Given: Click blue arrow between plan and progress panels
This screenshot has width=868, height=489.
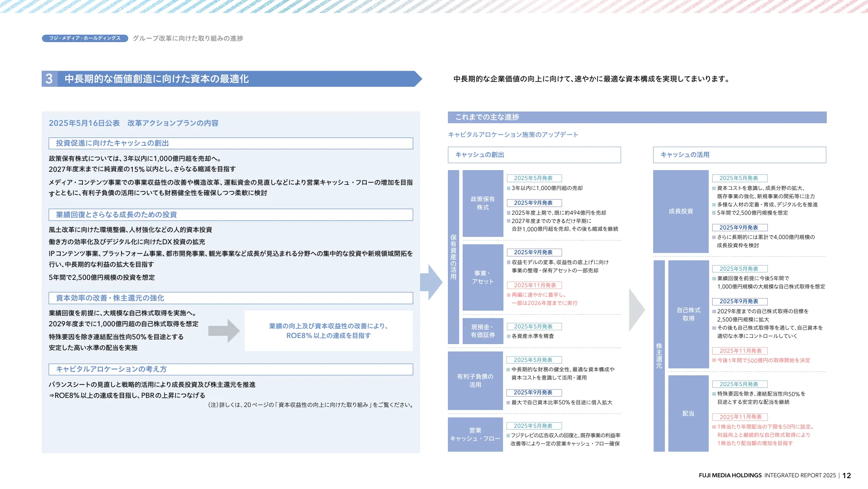Looking at the screenshot, I should tap(431, 282).
